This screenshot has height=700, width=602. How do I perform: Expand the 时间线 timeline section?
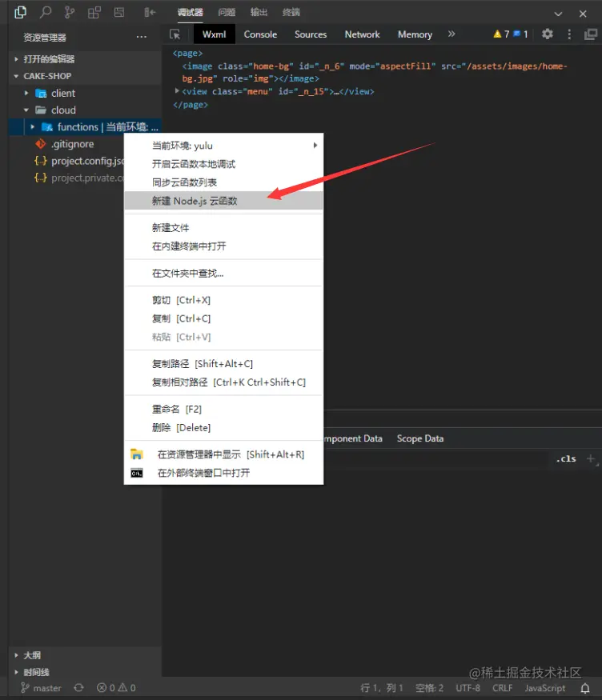pyautogui.click(x=85, y=672)
